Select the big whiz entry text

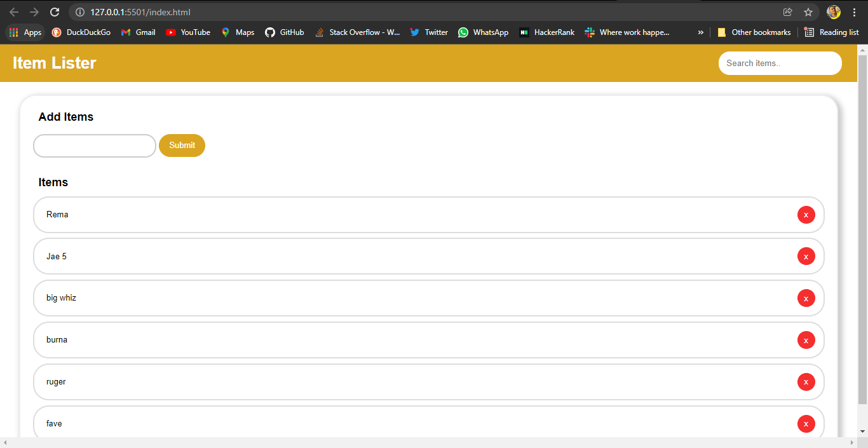tap(62, 298)
